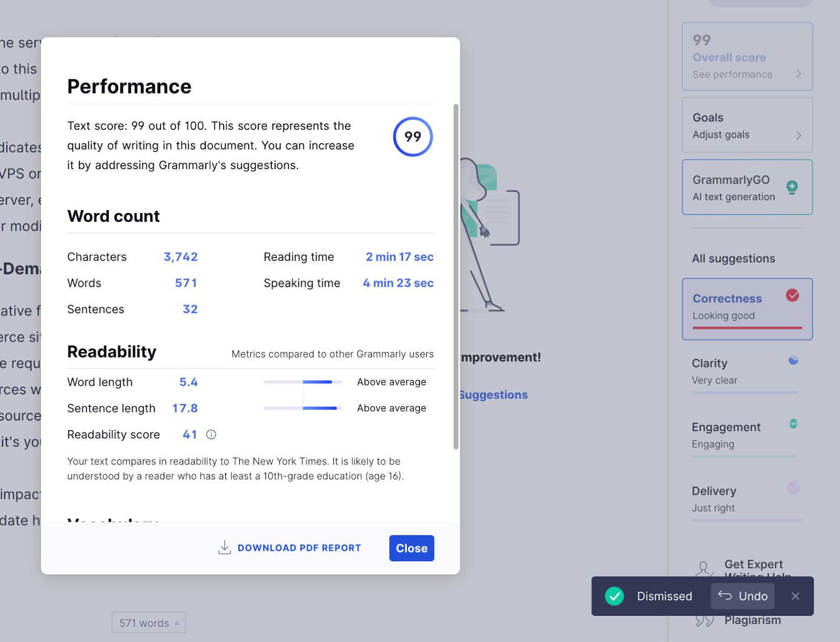Click the Clarity status icon

pyautogui.click(x=793, y=360)
